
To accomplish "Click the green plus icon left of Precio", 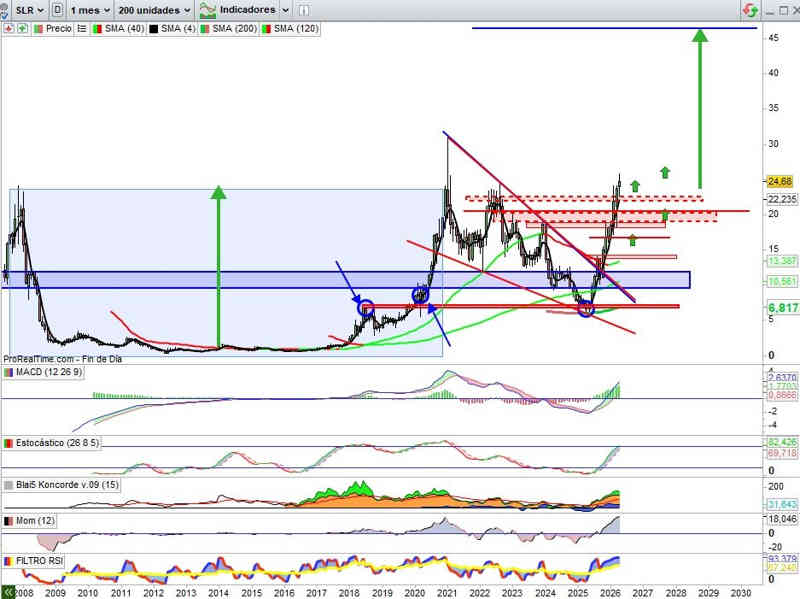I will point(20,29).
